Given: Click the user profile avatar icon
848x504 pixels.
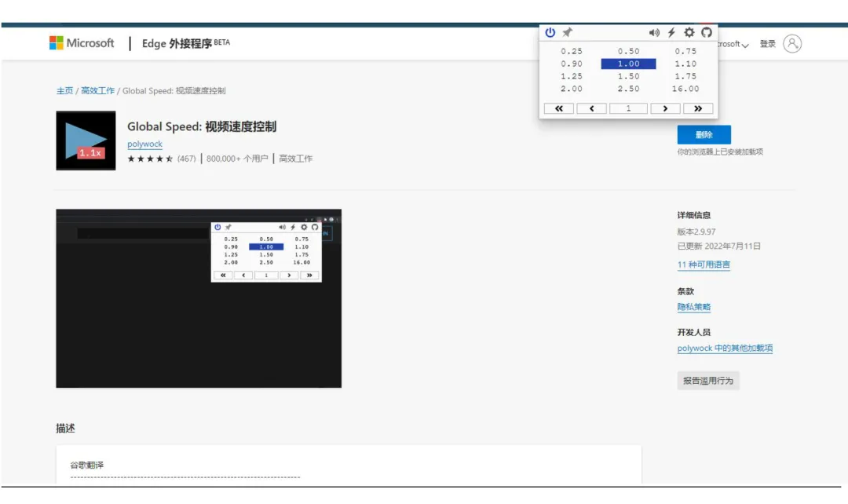Looking at the screenshot, I should (792, 44).
